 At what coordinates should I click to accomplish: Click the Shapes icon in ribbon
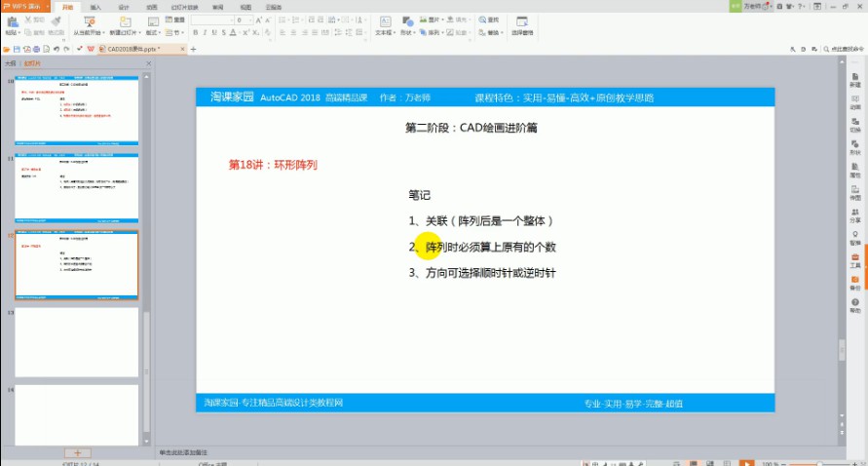[x=407, y=22]
